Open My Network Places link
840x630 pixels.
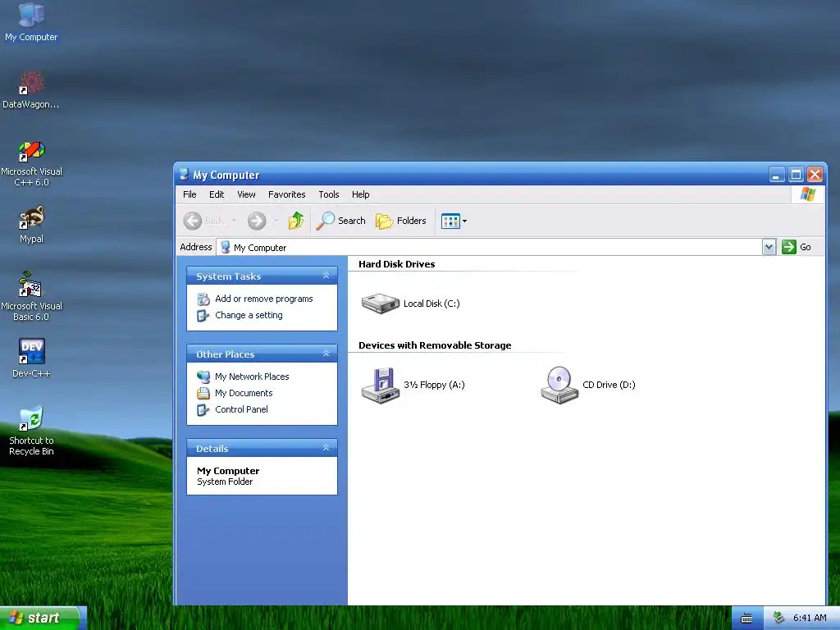click(252, 377)
